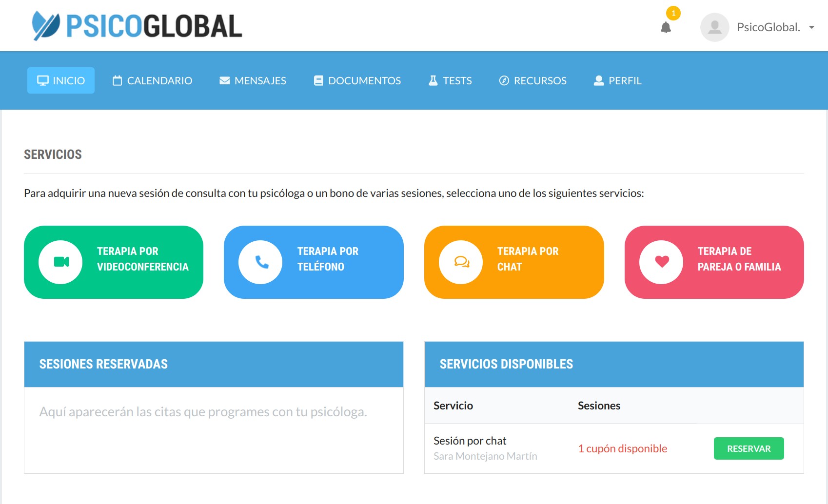Screen dimensions: 828x504
Task: Choose Terapia por Chat label
Action: [x=528, y=259]
